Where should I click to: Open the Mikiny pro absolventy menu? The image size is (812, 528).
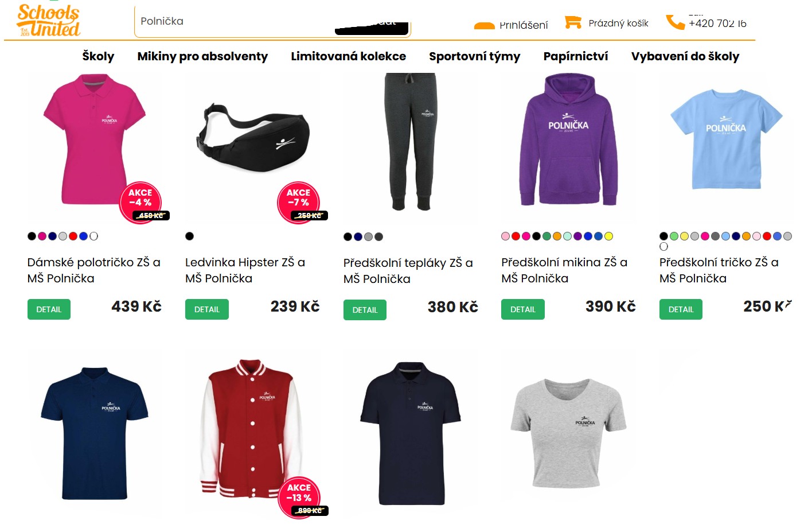click(x=202, y=56)
